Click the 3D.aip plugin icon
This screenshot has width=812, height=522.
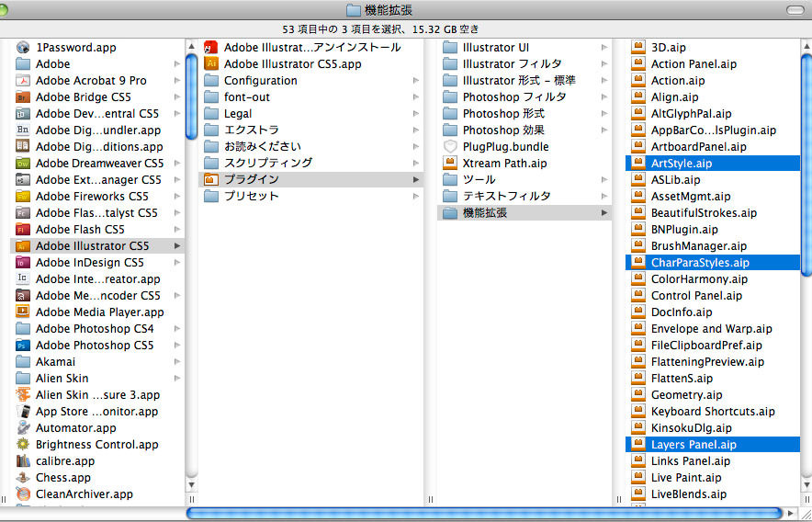coord(638,47)
